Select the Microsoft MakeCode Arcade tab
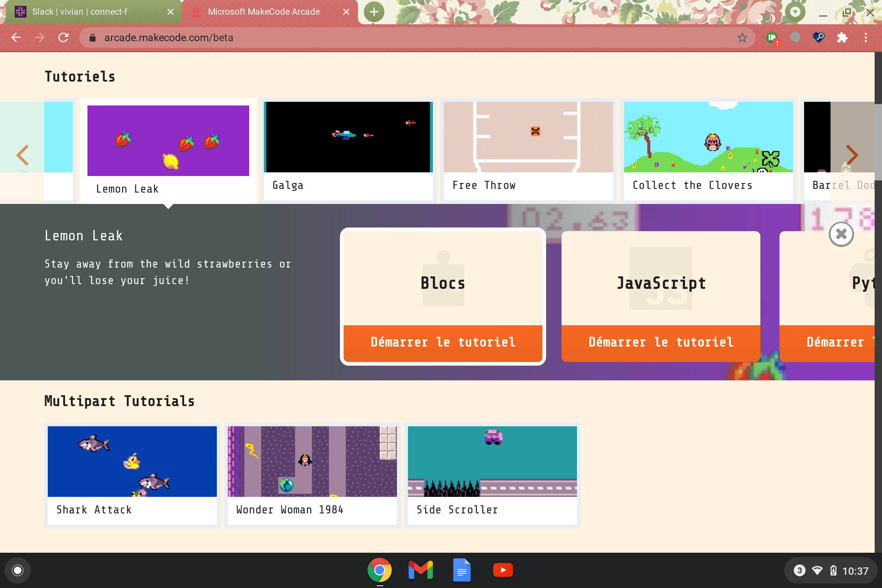This screenshot has width=882, height=588. coord(269,12)
